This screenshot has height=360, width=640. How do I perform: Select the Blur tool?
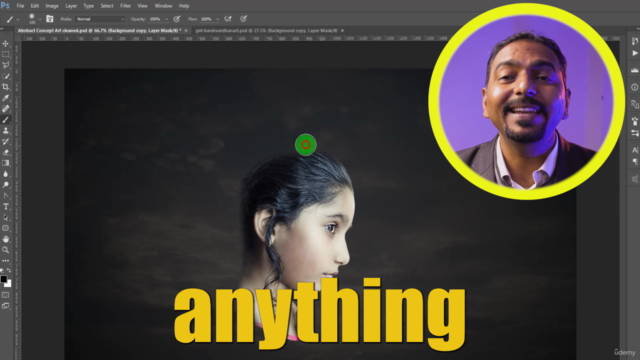5,174
